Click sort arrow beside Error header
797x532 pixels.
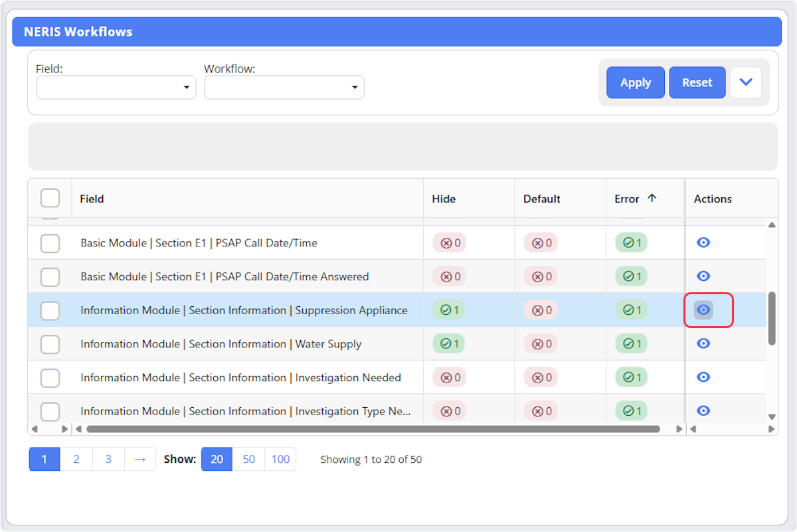click(x=652, y=198)
